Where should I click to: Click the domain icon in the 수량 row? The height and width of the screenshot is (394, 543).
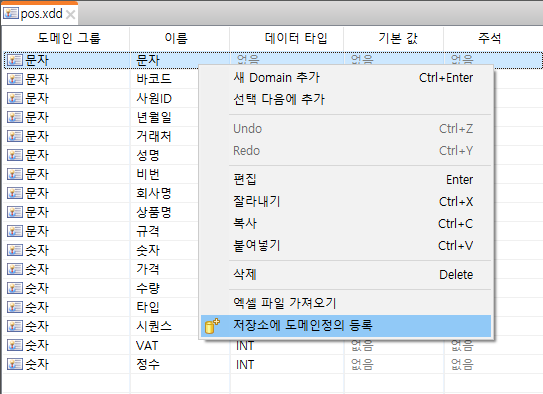coord(15,288)
